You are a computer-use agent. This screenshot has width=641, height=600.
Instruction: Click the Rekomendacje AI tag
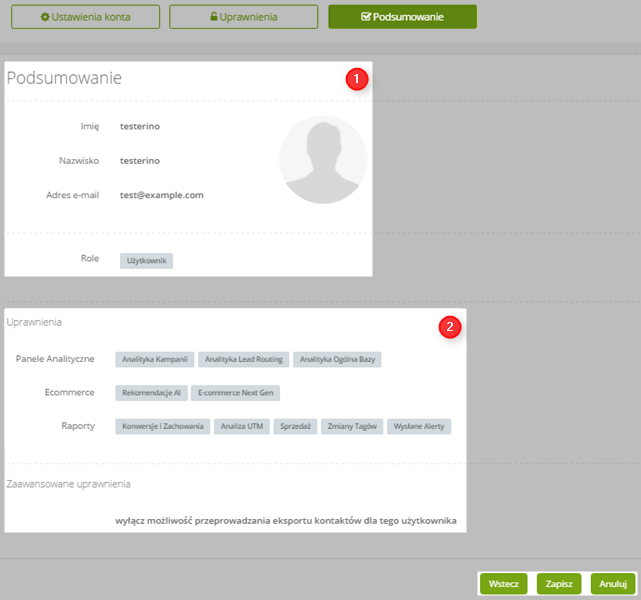click(151, 393)
